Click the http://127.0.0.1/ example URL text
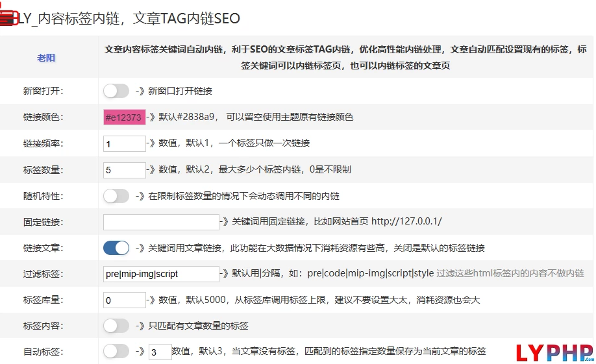Image resolution: width=596 pixels, height=364 pixels. [406, 222]
